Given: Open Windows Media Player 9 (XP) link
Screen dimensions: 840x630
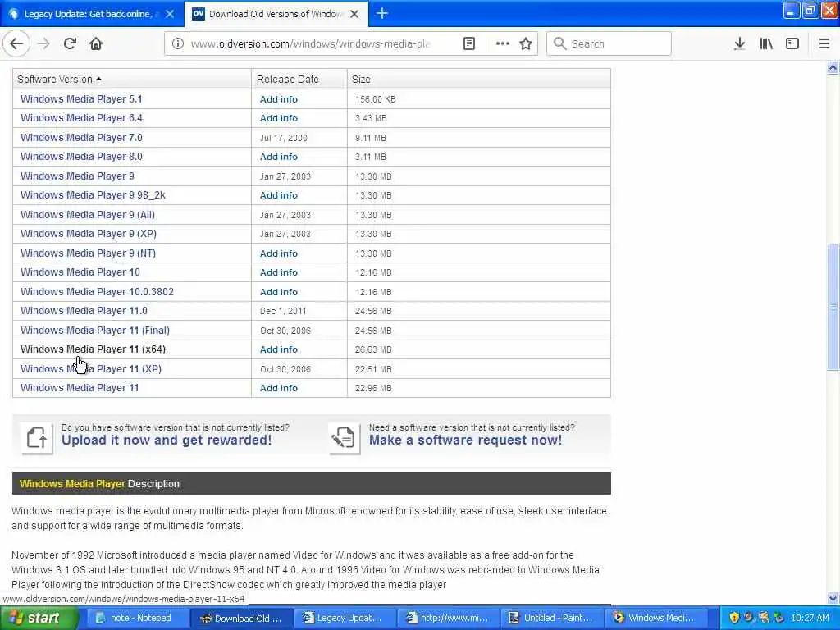Looking at the screenshot, I should click(x=89, y=234).
